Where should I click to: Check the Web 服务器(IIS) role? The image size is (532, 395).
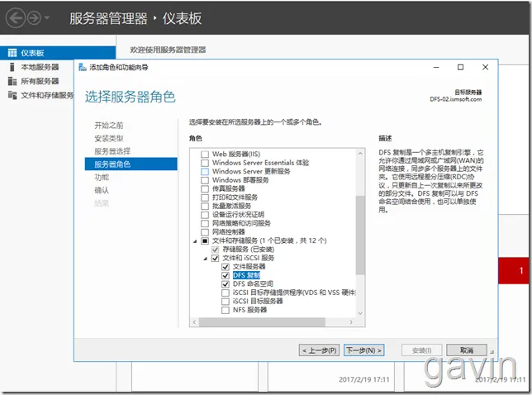(205, 154)
